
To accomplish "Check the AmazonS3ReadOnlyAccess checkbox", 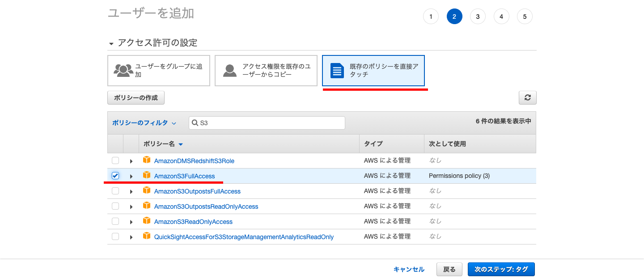I will point(115,221).
